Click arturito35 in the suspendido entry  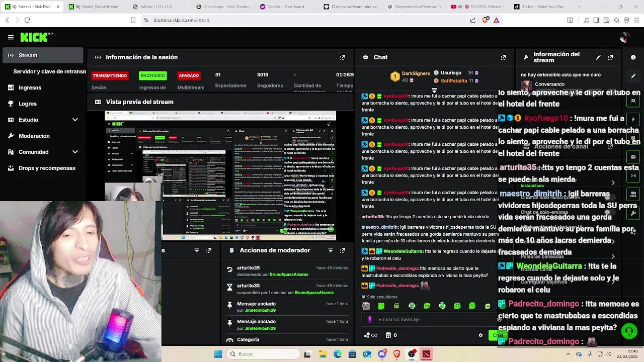249,286
